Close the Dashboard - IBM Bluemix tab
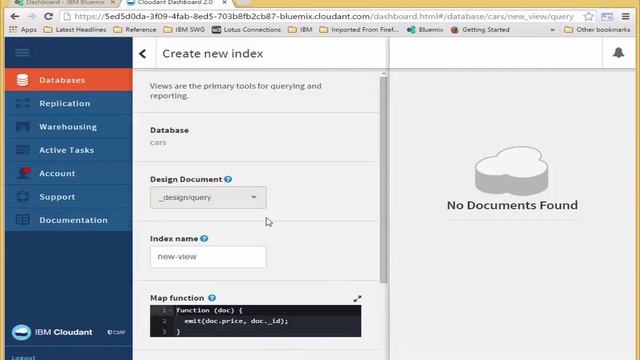Image resolution: width=640 pixels, height=360 pixels. [x=113, y=2]
